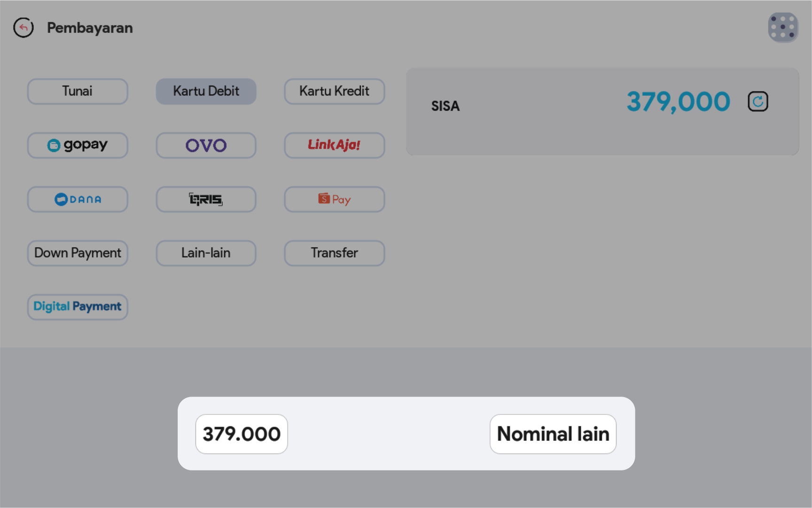Pick LinkAja! payment method
This screenshot has width=812, height=508.
[x=334, y=145]
